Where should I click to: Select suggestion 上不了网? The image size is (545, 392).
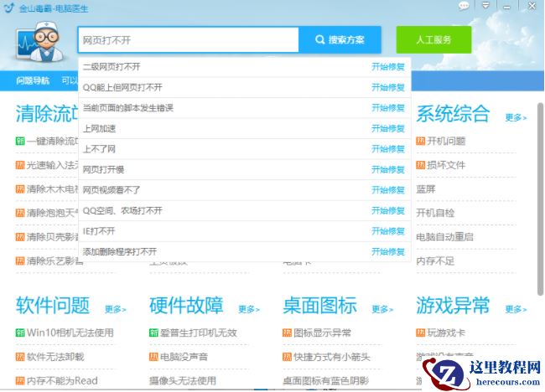[99, 149]
